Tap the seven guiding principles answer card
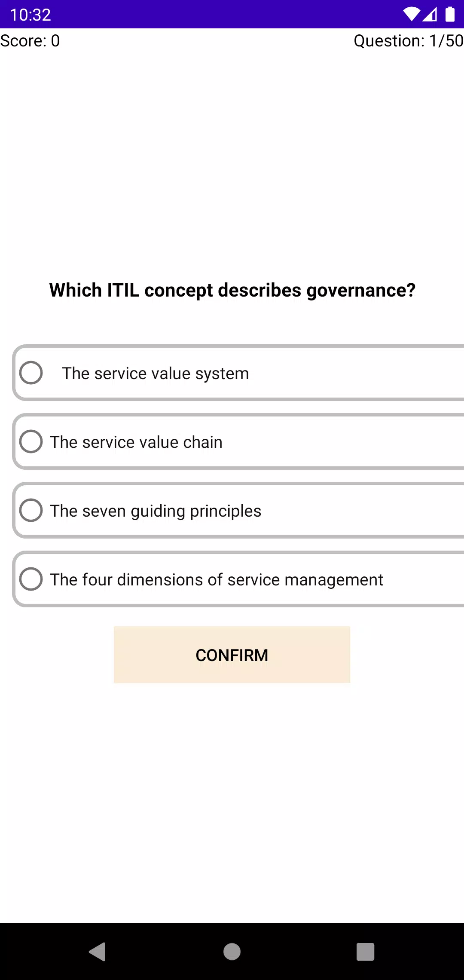This screenshot has height=980, width=464. coord(238,511)
